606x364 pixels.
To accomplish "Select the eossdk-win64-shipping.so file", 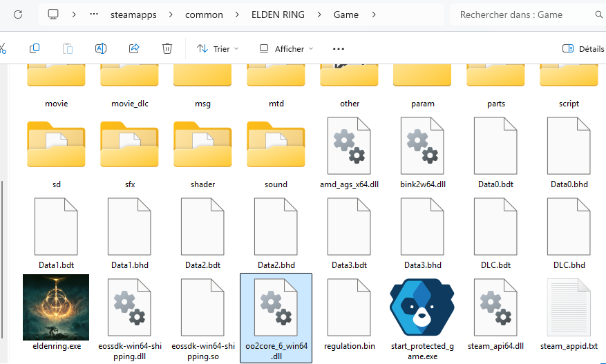I will 202,318.
